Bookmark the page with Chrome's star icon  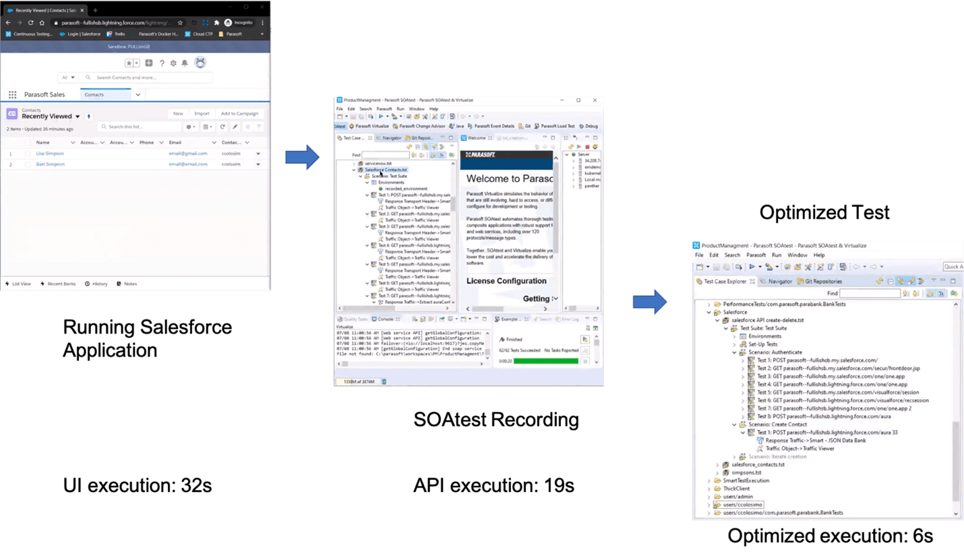coord(180,22)
